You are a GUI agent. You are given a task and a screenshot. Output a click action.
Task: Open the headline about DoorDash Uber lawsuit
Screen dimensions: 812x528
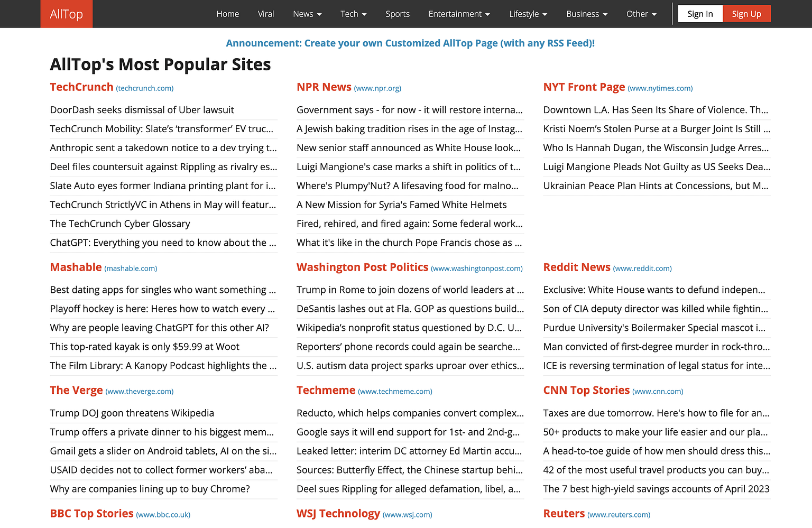142,109
